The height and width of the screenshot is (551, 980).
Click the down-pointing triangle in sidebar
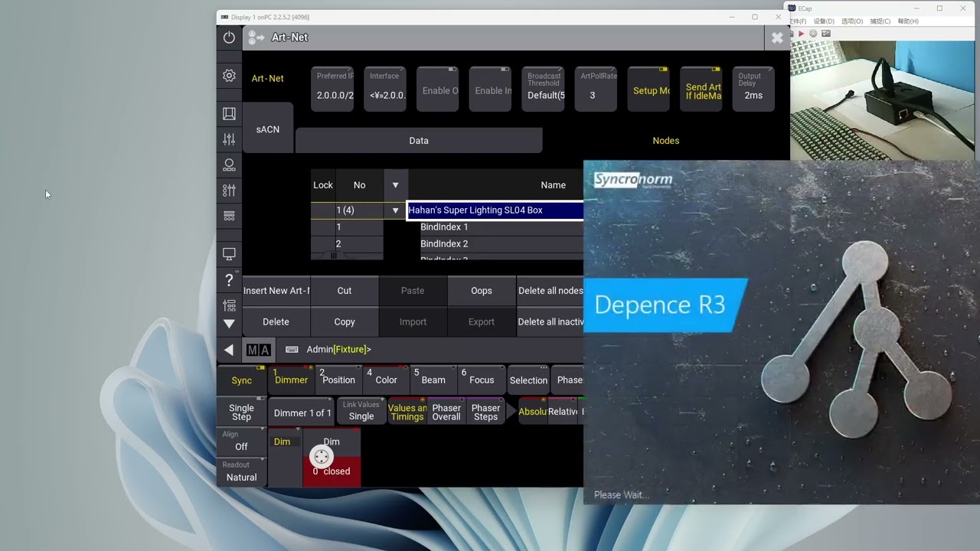[229, 324]
